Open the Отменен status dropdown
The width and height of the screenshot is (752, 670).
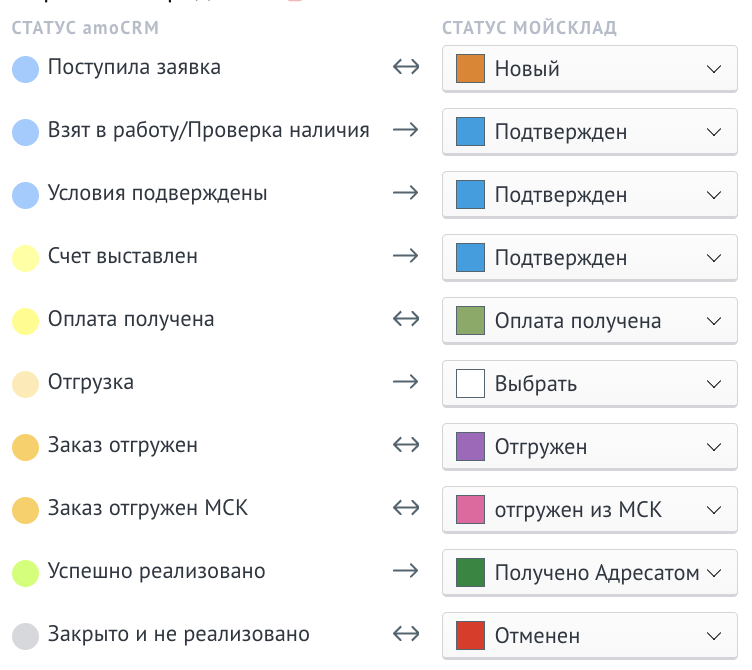point(589,635)
